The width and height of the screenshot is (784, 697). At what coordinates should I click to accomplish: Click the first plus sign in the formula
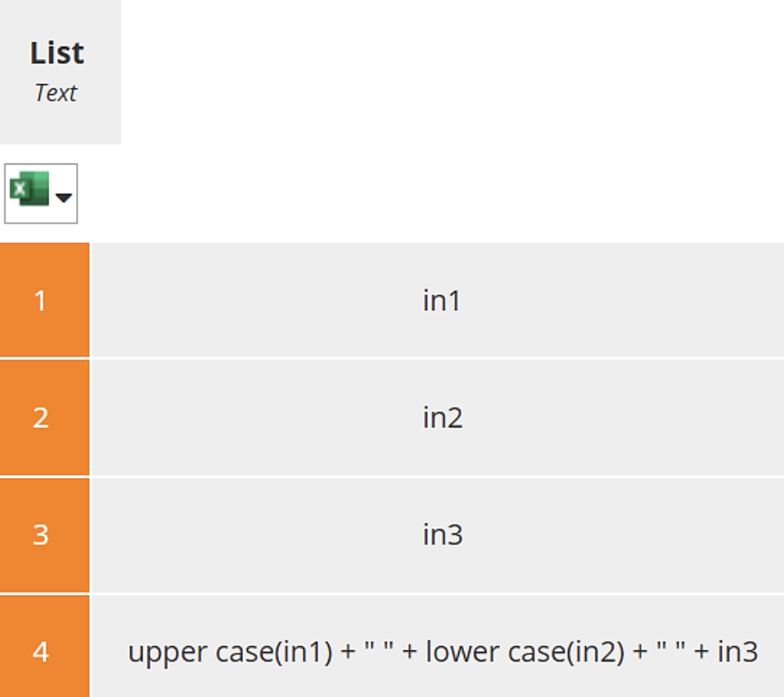pos(349,652)
